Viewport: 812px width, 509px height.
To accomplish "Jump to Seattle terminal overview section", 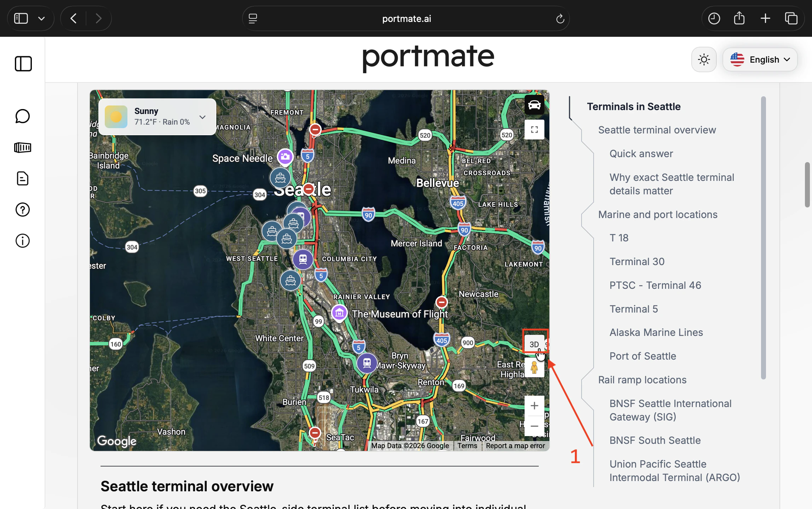I will click(657, 130).
